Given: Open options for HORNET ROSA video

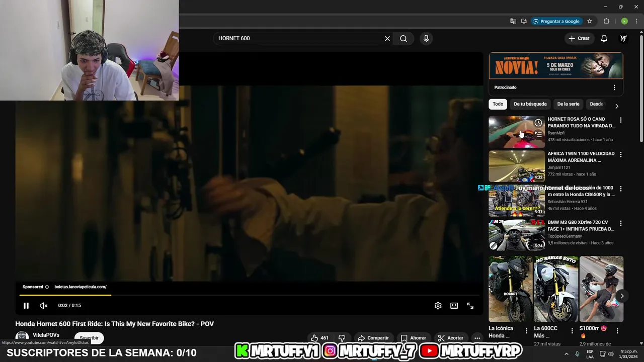Looking at the screenshot, I should [x=621, y=120].
